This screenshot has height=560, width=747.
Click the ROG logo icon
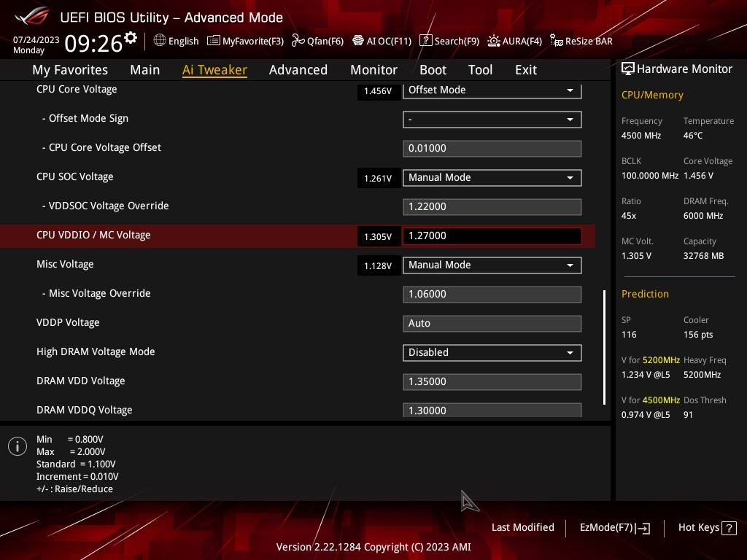pyautogui.click(x=32, y=16)
